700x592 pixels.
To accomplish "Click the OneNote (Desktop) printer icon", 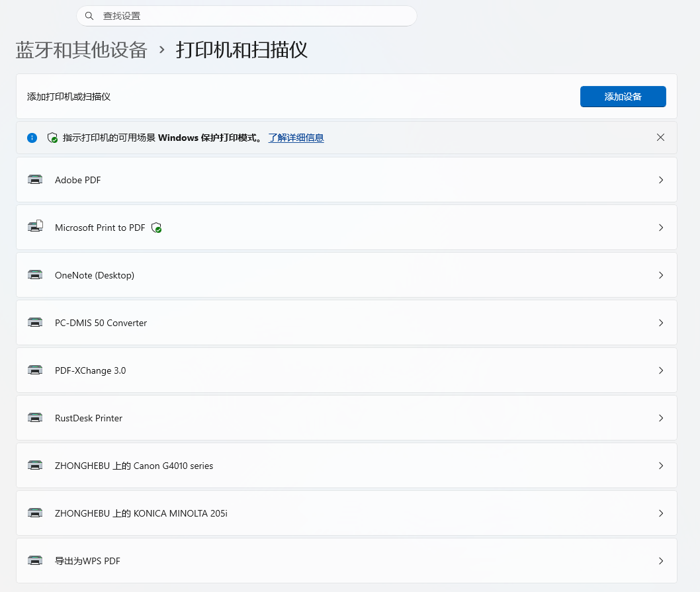I will 35,275.
